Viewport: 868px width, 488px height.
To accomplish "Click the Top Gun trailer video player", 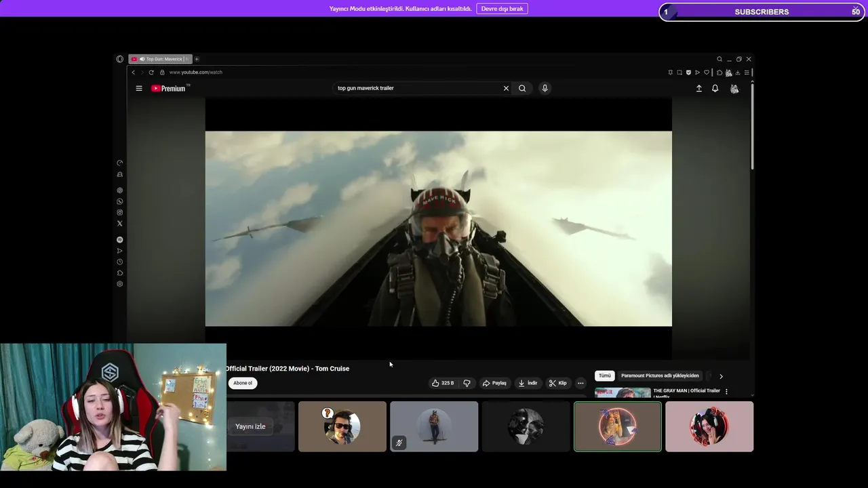I will pos(439,228).
